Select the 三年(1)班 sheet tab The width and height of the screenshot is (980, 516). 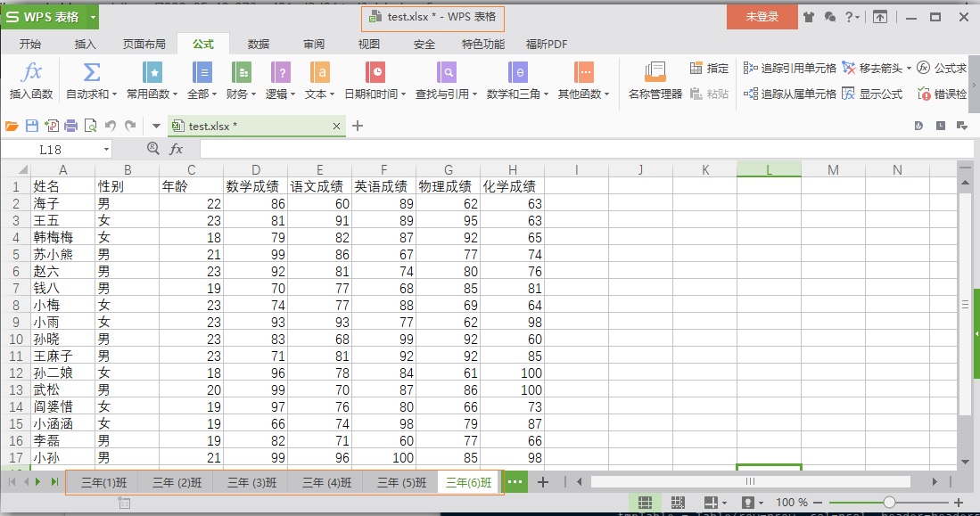point(103,482)
